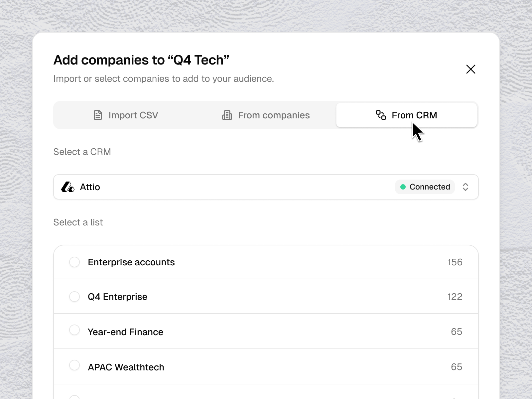Click the green Connected status dot
Viewport: 532px width, 399px height.
[x=403, y=187]
